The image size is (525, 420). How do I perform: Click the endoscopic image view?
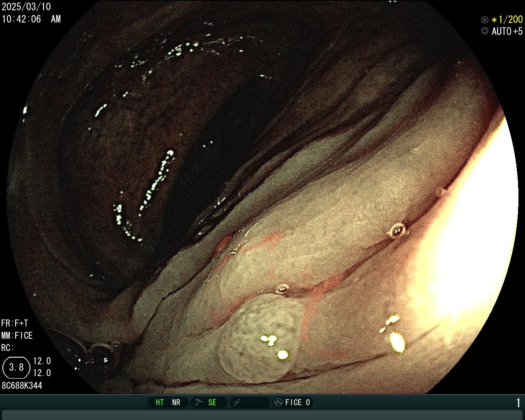point(262,197)
